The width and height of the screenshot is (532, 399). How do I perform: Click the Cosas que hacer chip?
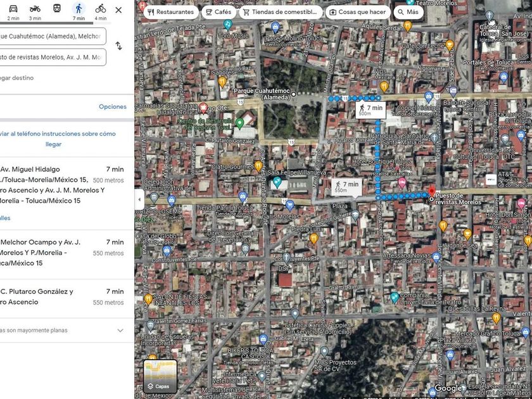tap(357, 12)
